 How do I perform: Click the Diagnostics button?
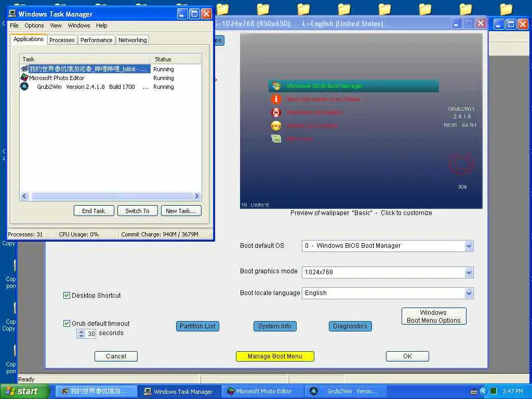350,326
